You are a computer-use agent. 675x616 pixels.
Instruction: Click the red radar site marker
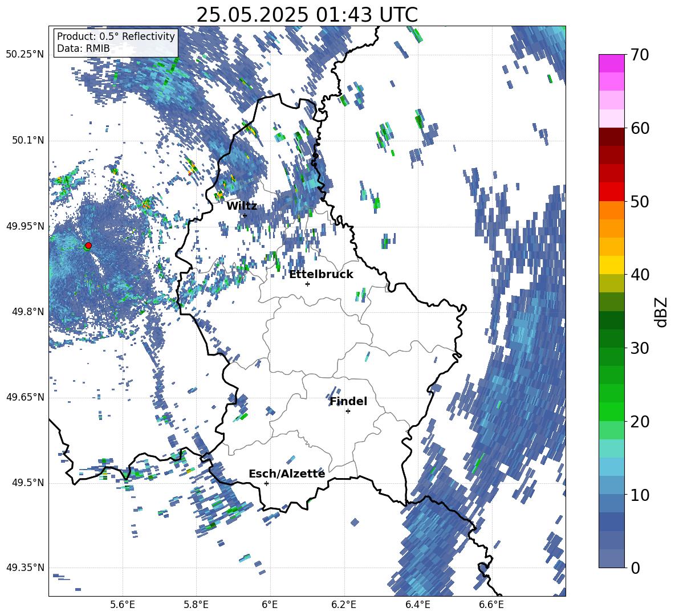[88, 246]
